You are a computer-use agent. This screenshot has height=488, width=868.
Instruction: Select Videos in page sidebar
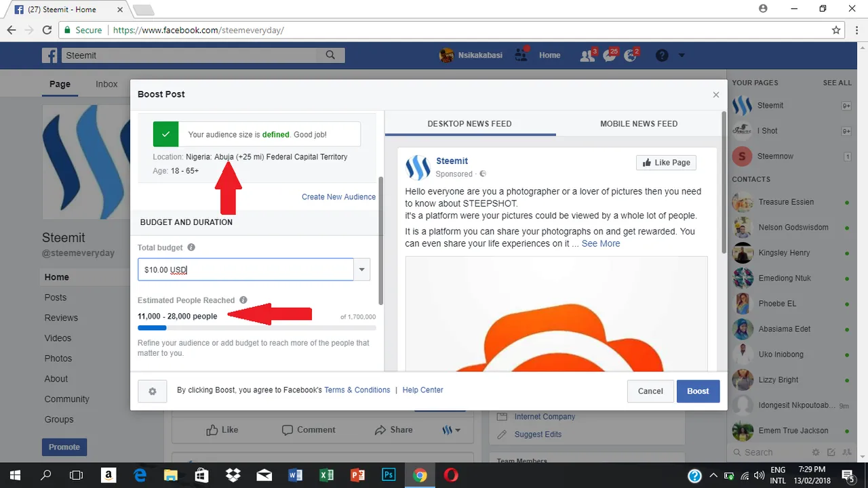(x=58, y=338)
